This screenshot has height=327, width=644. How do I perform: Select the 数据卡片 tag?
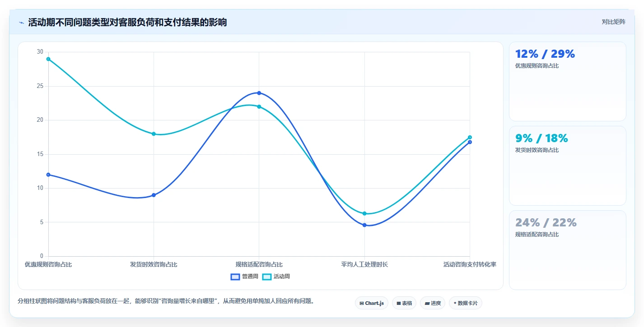(465, 303)
